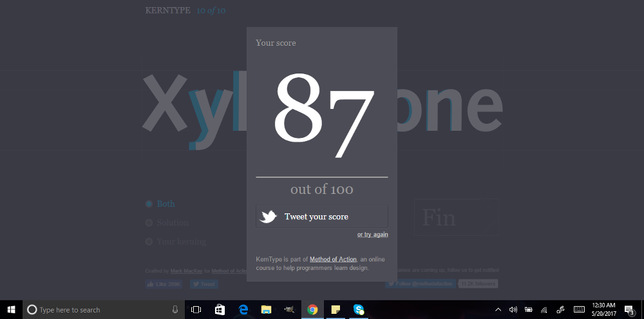Screen dimensions: 644x319
Task: Open the volume control tray icon
Action: (513, 310)
